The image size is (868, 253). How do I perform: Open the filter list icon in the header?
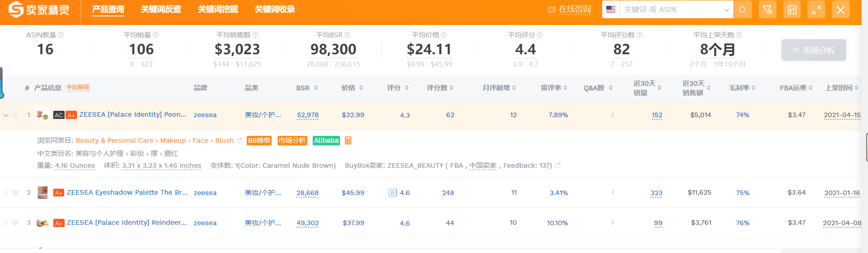(x=767, y=10)
